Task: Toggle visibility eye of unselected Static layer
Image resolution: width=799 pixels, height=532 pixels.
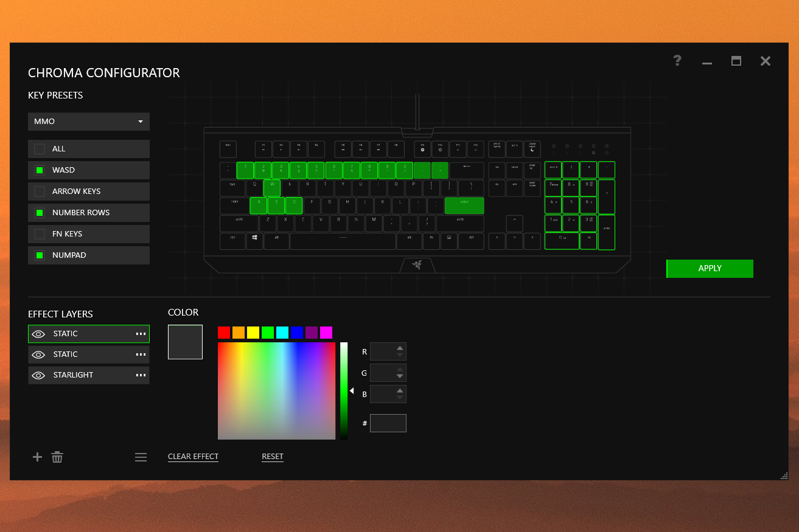Action: click(x=38, y=354)
